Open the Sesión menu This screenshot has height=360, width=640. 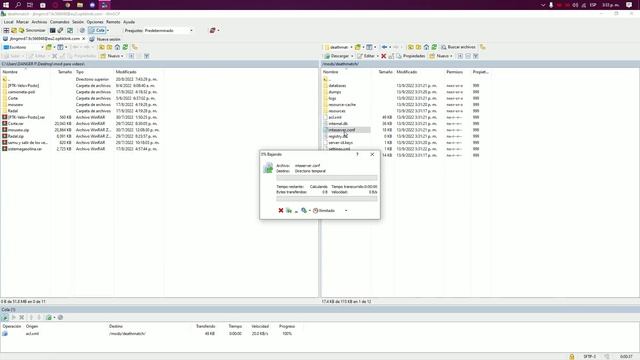pos(78,22)
